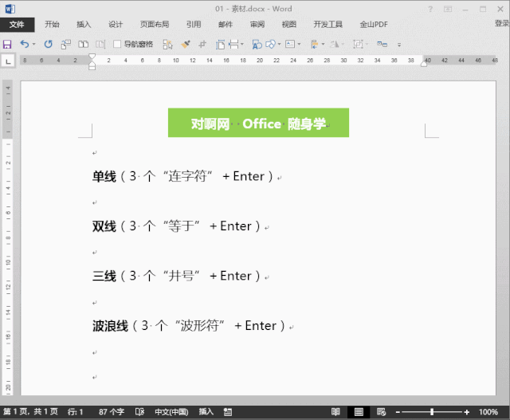The width and height of the screenshot is (510, 420).
Task: Click the 100% zoom level indicator
Action: [488, 412]
